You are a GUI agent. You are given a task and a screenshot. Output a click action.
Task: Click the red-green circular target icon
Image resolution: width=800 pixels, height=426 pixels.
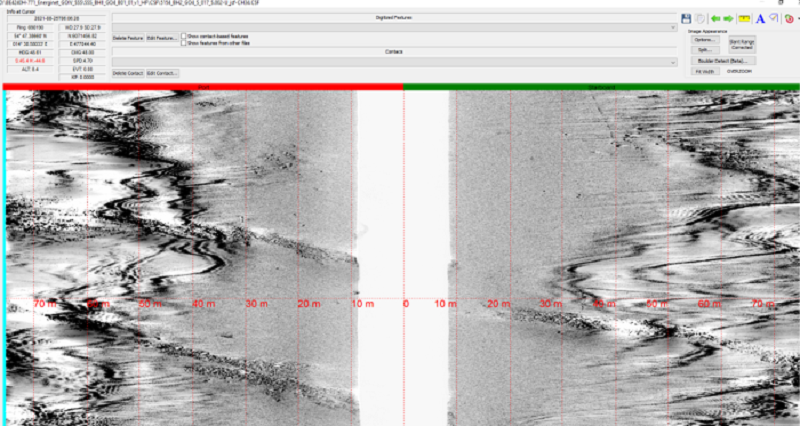click(x=787, y=19)
